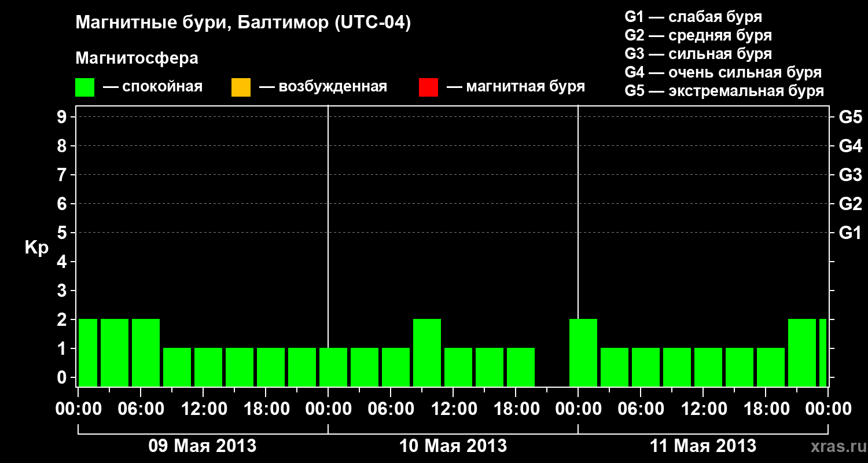The width and height of the screenshot is (868, 463).
Task: Click the 'Kp' axis title
Action: point(36,248)
